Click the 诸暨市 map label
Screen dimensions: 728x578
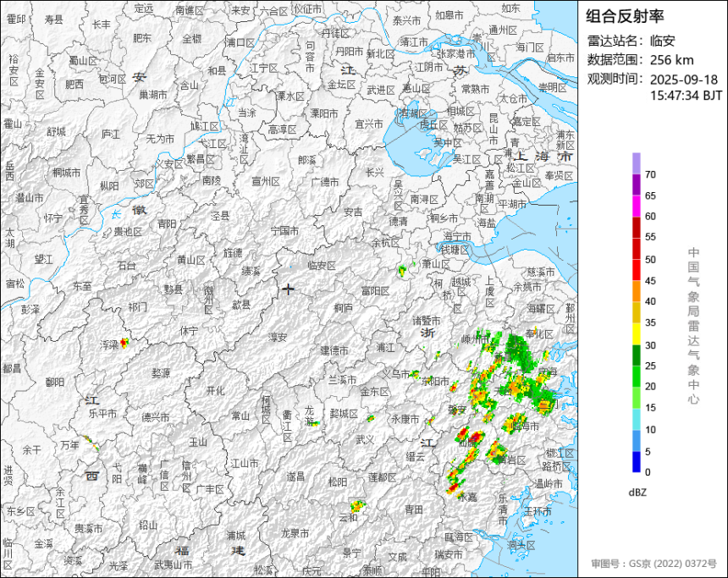pyautogui.click(x=427, y=321)
